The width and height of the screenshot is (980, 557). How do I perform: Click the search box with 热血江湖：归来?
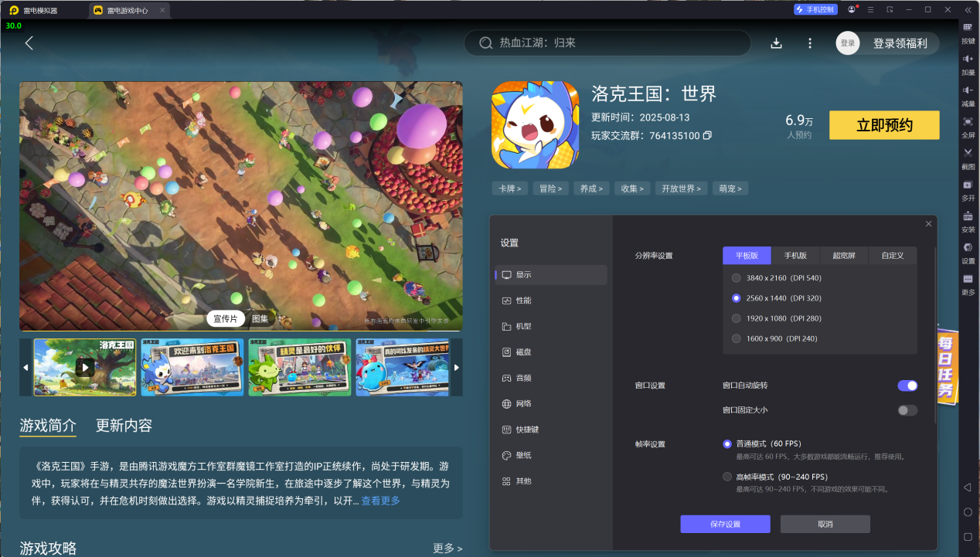[x=607, y=43]
